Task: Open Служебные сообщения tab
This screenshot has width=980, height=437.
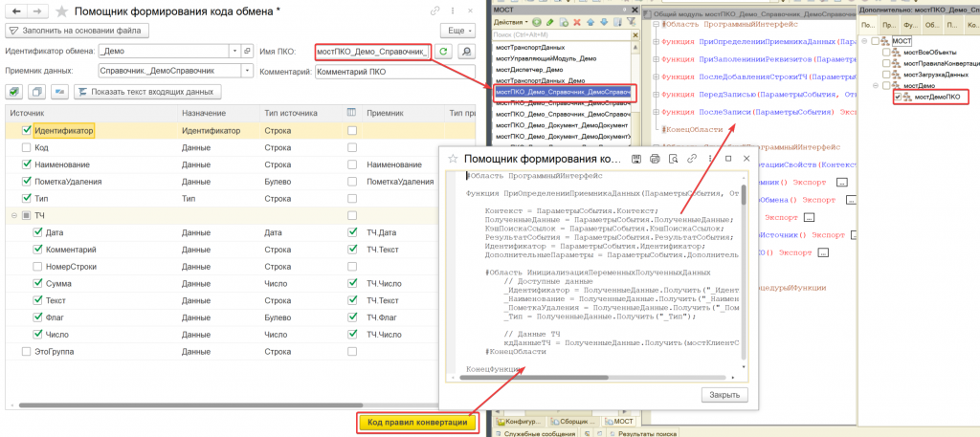Action: click(536, 432)
